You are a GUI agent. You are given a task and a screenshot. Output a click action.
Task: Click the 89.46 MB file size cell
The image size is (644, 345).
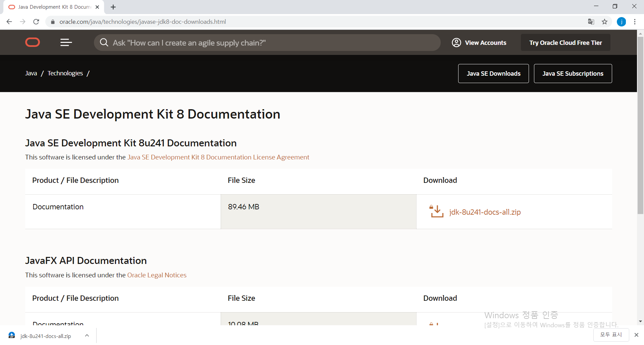tap(318, 212)
